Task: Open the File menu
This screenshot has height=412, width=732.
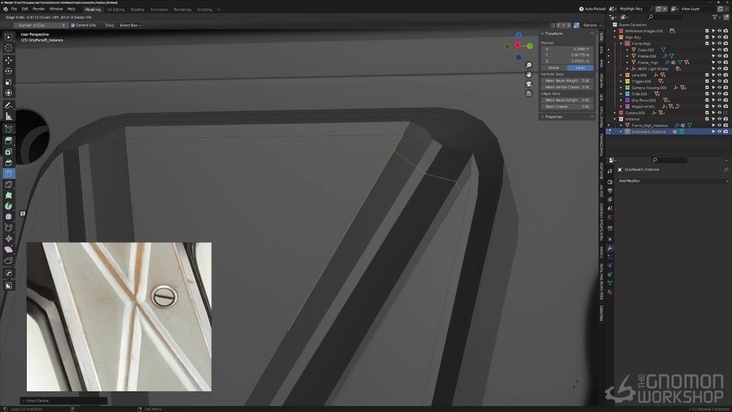Action: click(14, 9)
